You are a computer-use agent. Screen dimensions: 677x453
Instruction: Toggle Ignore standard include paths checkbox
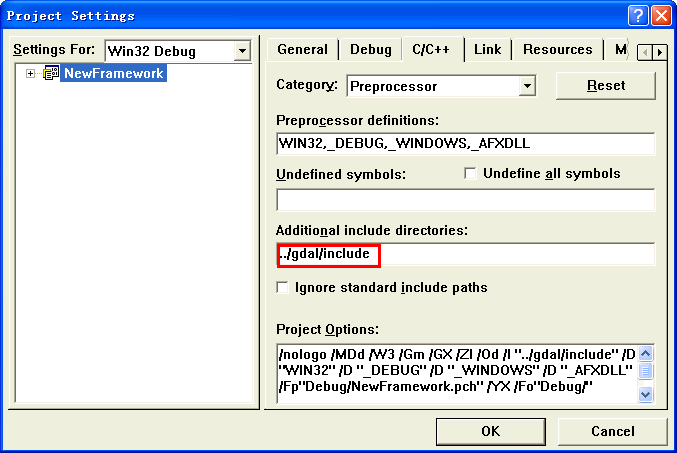point(282,288)
